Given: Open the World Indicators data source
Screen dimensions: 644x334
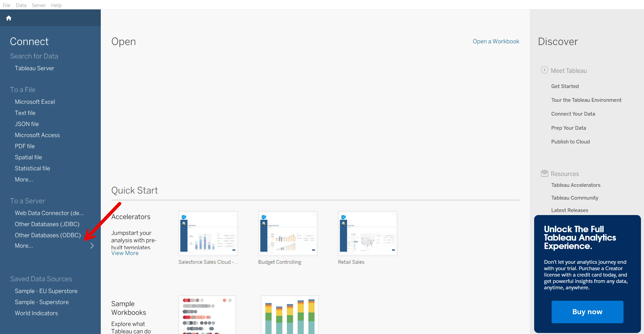Looking at the screenshot, I should click(36, 313).
